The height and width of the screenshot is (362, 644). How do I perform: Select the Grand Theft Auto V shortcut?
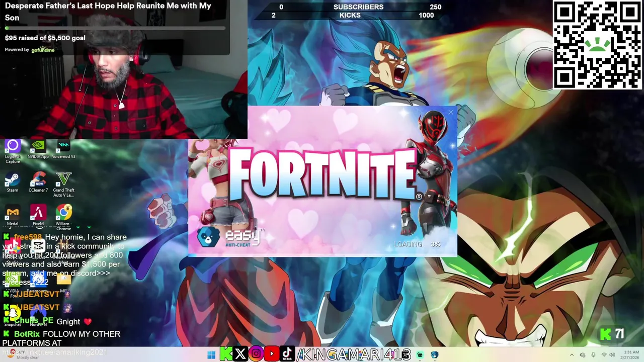(x=63, y=185)
